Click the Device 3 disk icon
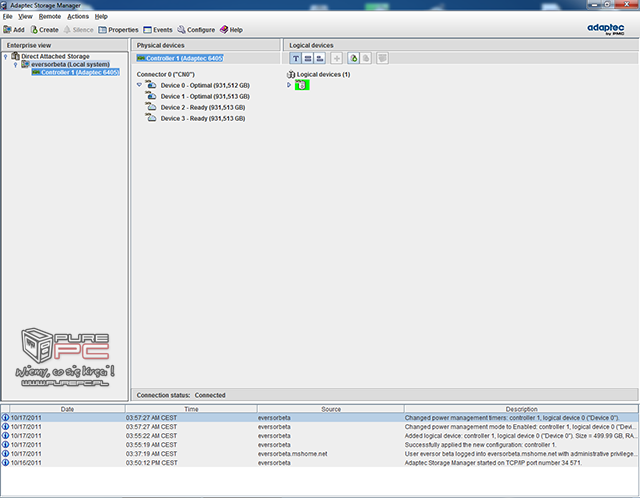Image resolution: width=640 pixels, height=498 pixels. (151, 118)
